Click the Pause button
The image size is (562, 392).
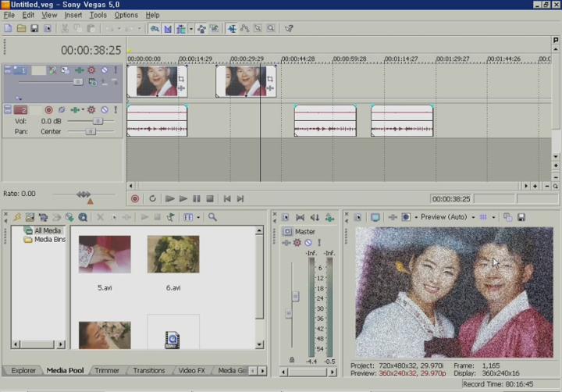[197, 198]
